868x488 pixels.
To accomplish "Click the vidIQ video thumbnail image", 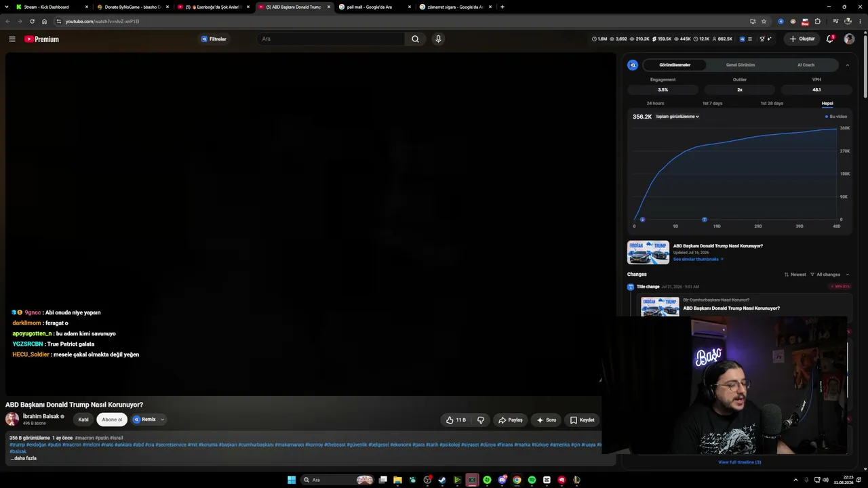I will (648, 252).
